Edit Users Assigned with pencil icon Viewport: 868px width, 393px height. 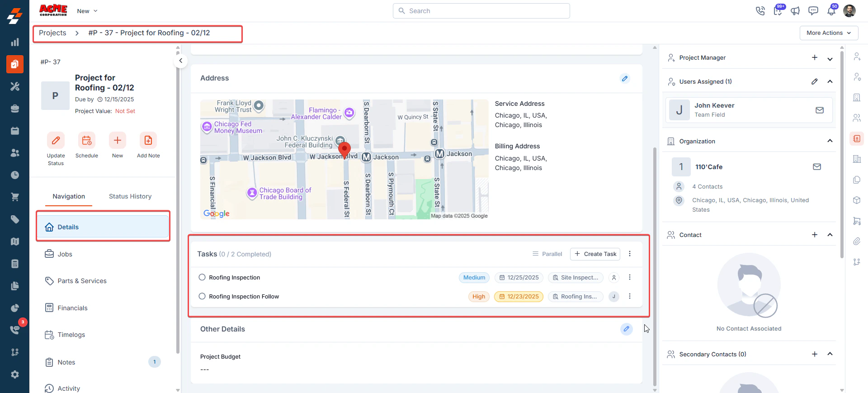815,81
